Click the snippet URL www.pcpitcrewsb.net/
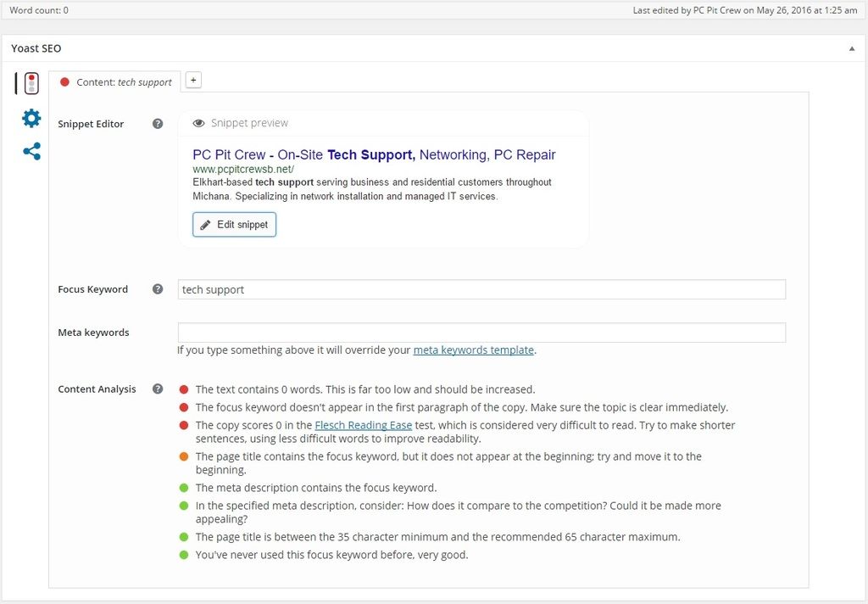Viewport: 868px width, 604px height. point(243,169)
